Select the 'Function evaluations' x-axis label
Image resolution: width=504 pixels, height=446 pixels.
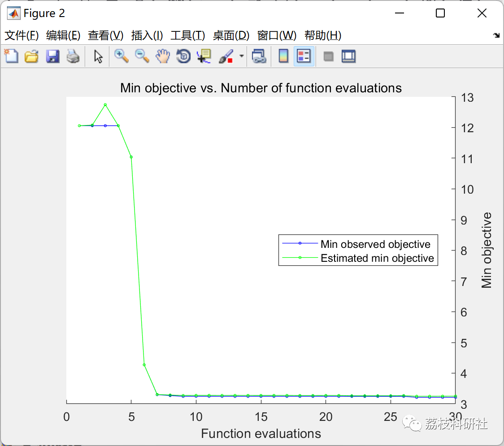pyautogui.click(x=261, y=434)
